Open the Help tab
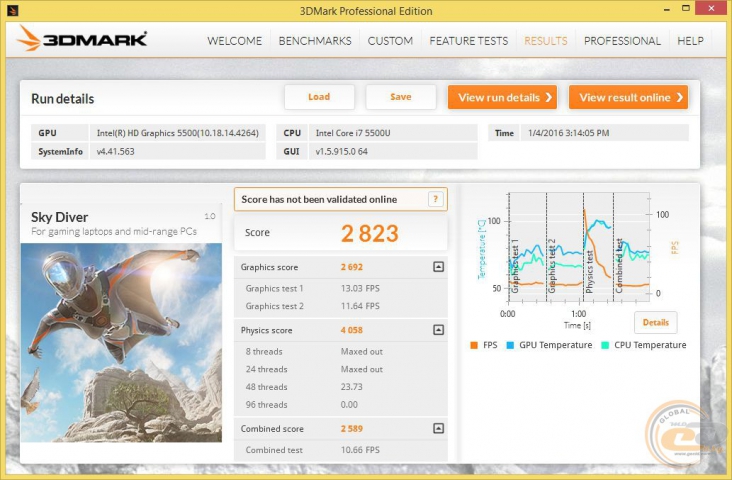732x480 pixels. pyautogui.click(x=690, y=41)
